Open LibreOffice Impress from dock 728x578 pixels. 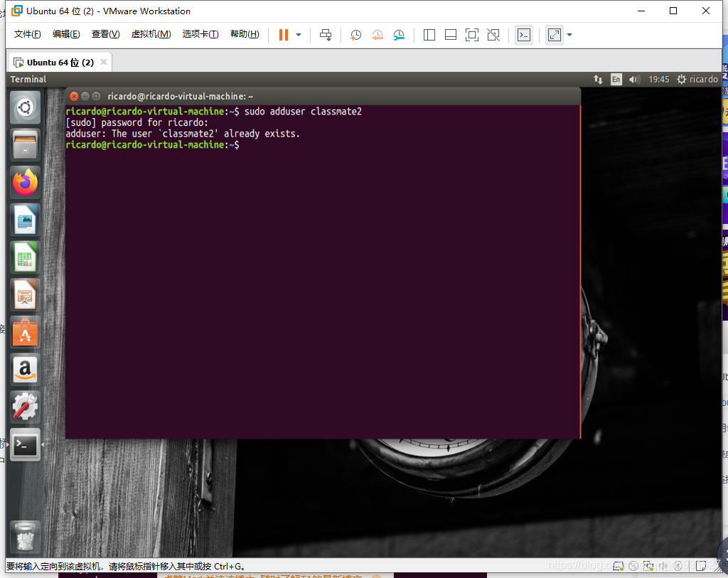25,295
